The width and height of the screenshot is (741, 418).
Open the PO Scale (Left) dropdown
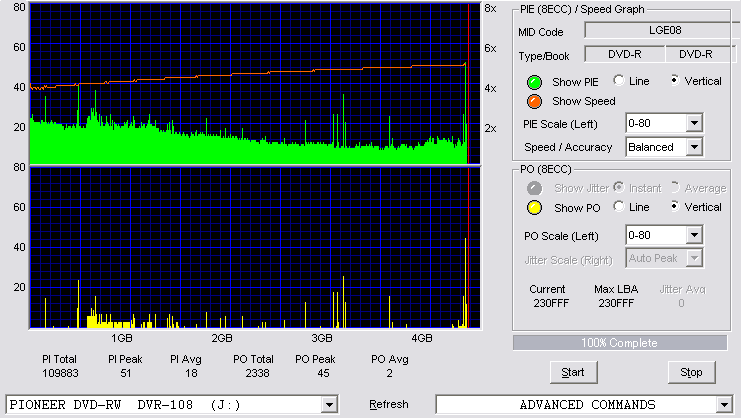pos(694,235)
